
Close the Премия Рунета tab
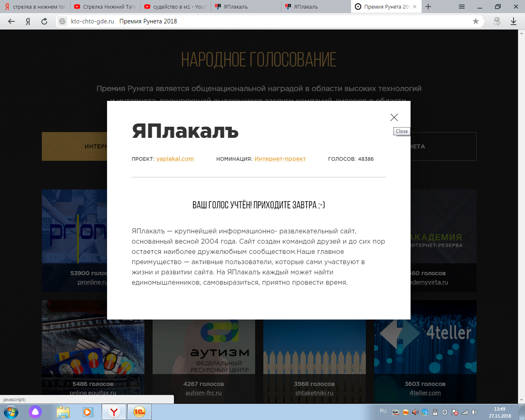[x=415, y=7]
